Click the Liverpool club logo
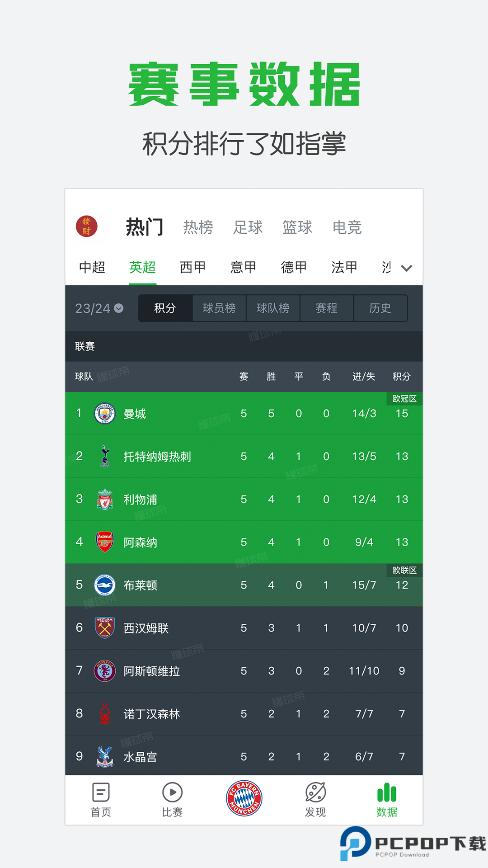 click(x=104, y=499)
